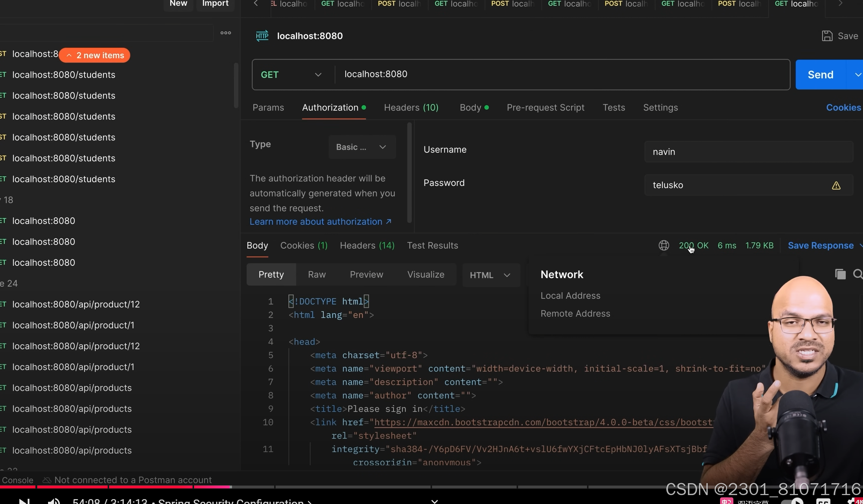Open the Cookies manager link

point(843,107)
